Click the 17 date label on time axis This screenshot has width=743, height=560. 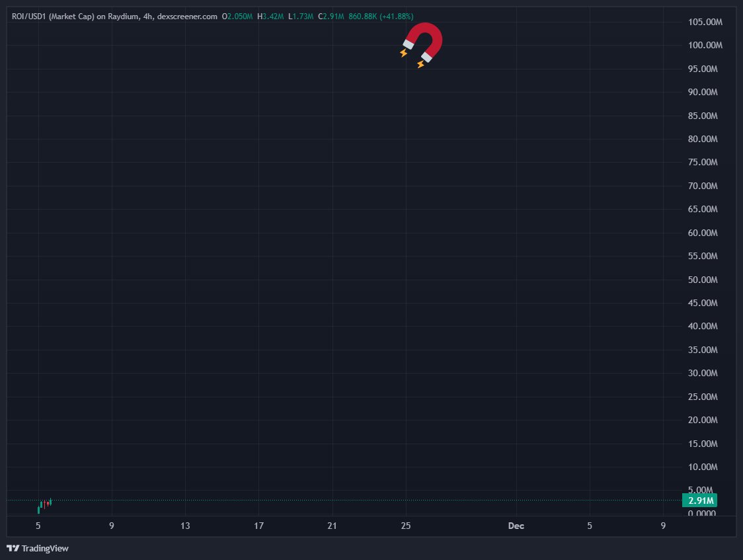(x=258, y=526)
